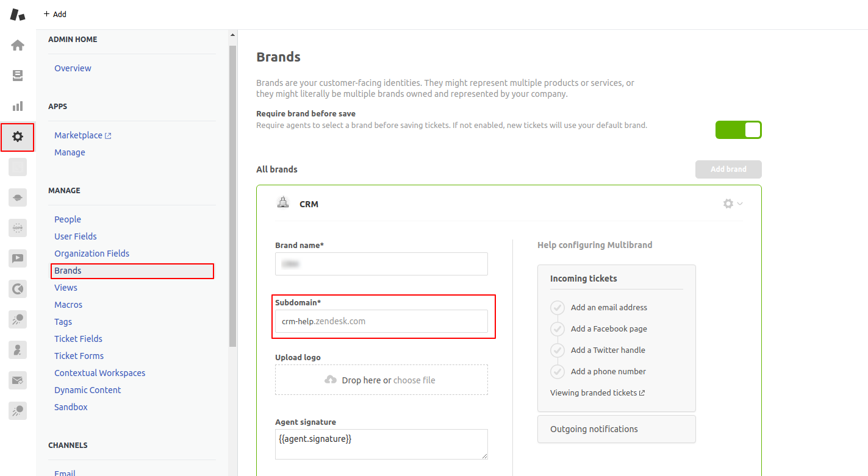Viewport: 868px width, 476px height.
Task: Open the CRM brand gear dropdown
Action: [x=733, y=204]
